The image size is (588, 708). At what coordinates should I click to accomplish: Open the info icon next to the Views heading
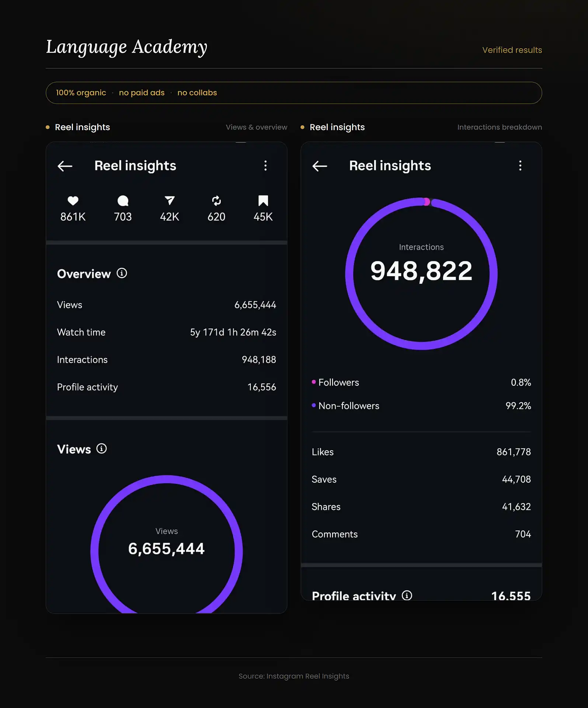(x=102, y=449)
